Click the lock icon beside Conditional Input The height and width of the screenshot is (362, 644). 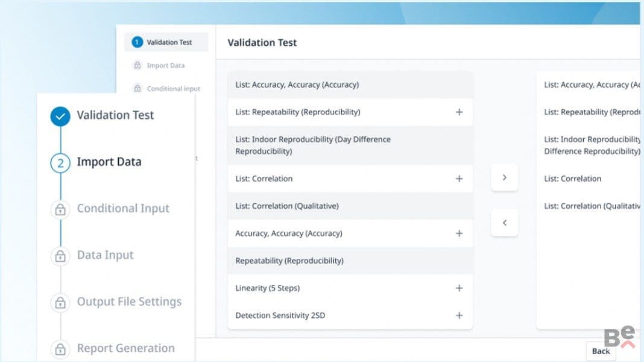click(60, 209)
